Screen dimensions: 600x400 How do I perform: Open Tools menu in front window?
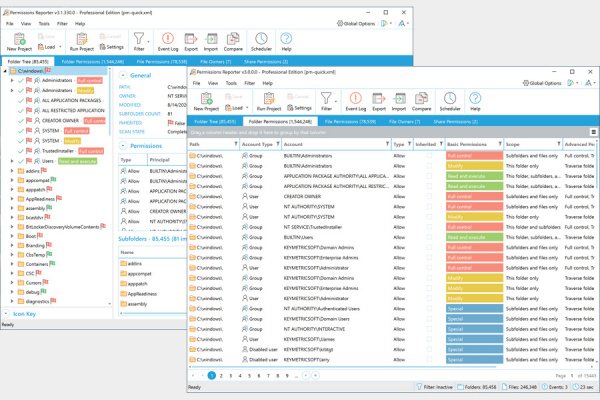point(231,83)
